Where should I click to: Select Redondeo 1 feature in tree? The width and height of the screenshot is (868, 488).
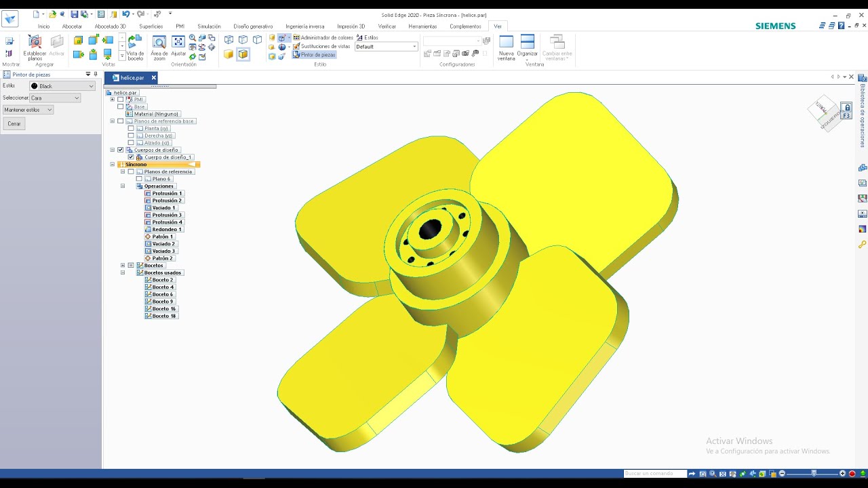[x=163, y=230]
